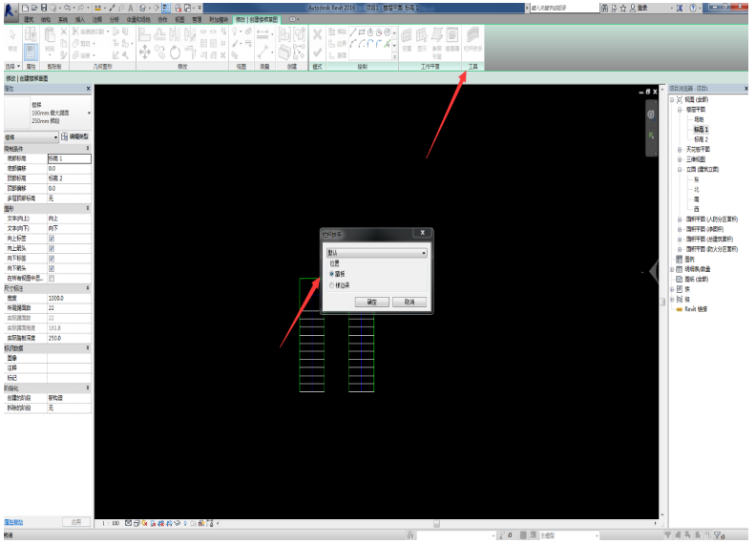Click the 编辑类型 button in Properties panel
This screenshot has width=756, height=544.
pos(76,137)
